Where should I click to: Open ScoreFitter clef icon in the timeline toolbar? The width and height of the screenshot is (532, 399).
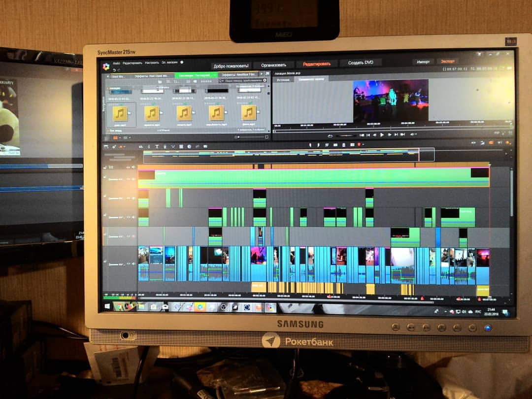point(149,147)
